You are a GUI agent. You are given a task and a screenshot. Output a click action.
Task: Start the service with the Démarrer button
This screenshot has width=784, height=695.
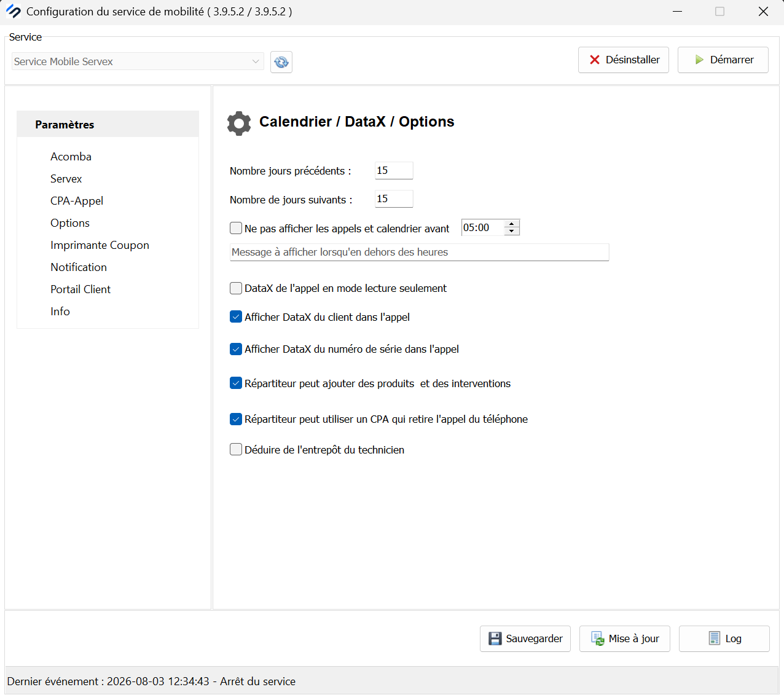tap(723, 60)
